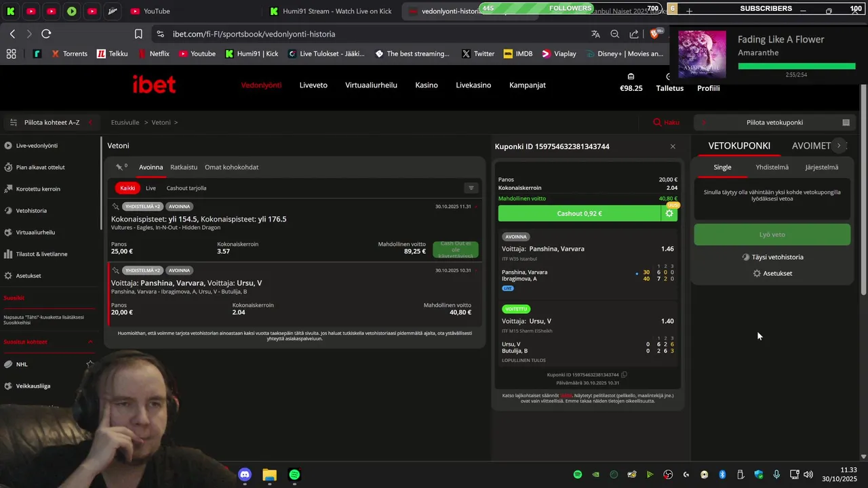Open Pian alkavat ottelut in sidebar
This screenshot has height=488, width=868.
click(40, 167)
